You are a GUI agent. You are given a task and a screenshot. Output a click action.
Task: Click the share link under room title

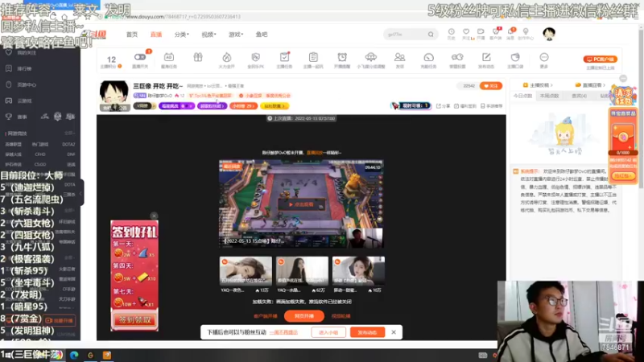pyautogui.click(x=444, y=106)
